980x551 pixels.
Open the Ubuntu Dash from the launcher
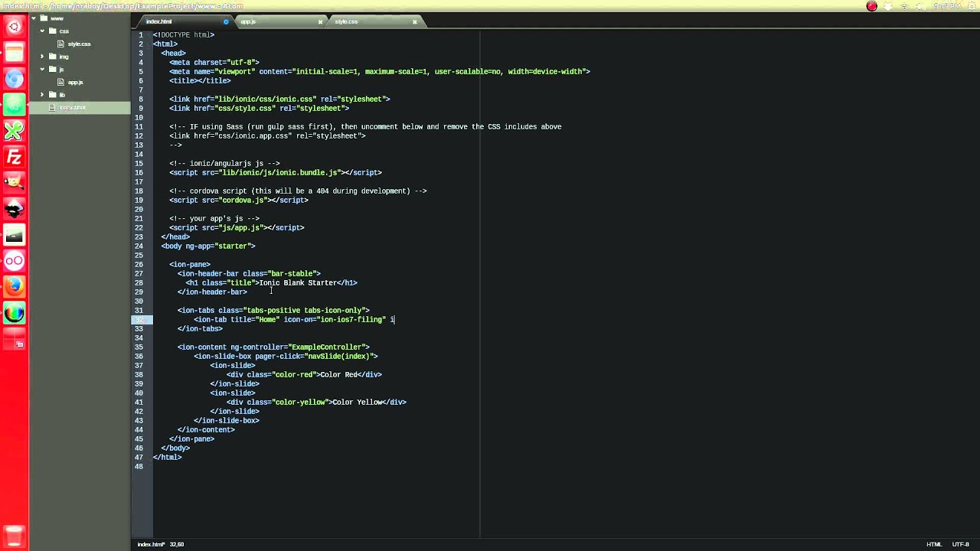coord(14,28)
